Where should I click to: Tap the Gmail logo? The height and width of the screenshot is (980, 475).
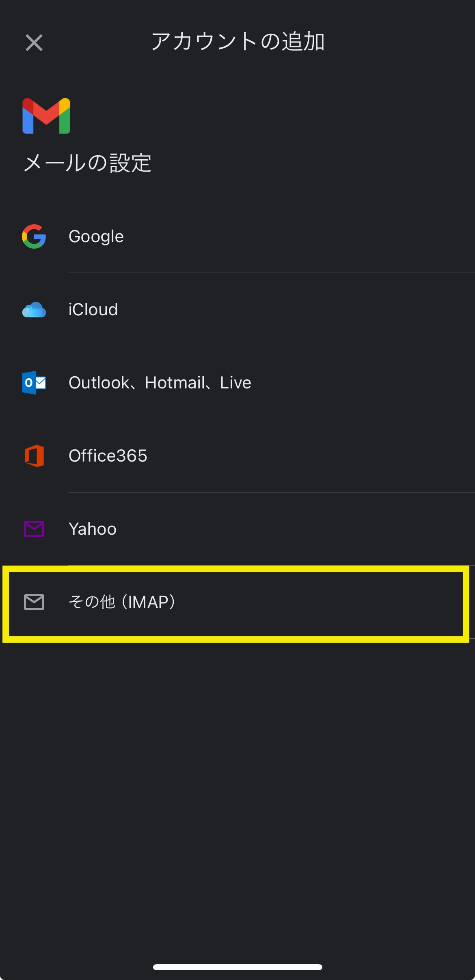coord(46,116)
